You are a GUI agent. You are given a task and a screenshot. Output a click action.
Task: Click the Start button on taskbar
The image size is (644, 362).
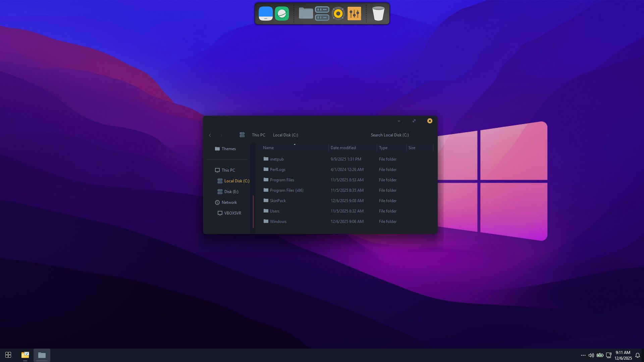8,355
